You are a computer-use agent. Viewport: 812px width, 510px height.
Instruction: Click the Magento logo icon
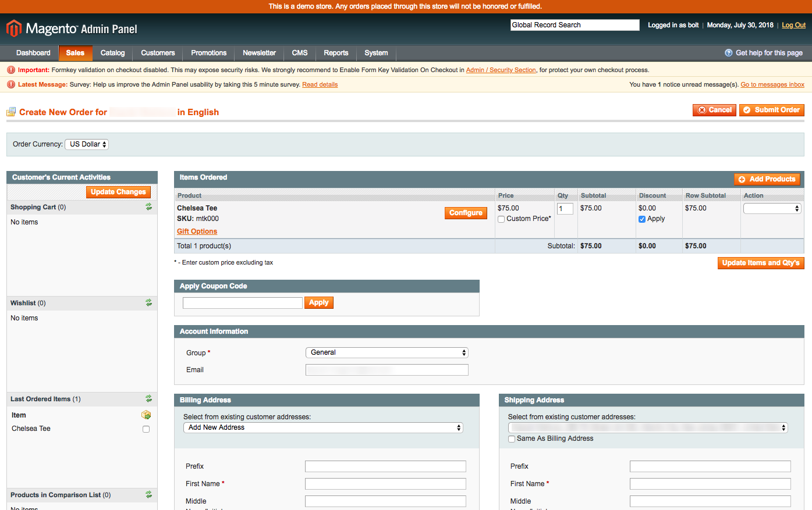[14, 28]
